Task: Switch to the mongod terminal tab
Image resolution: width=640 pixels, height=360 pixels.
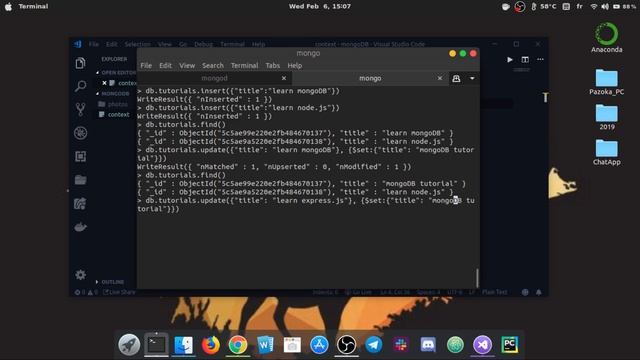Action: pyautogui.click(x=215, y=78)
